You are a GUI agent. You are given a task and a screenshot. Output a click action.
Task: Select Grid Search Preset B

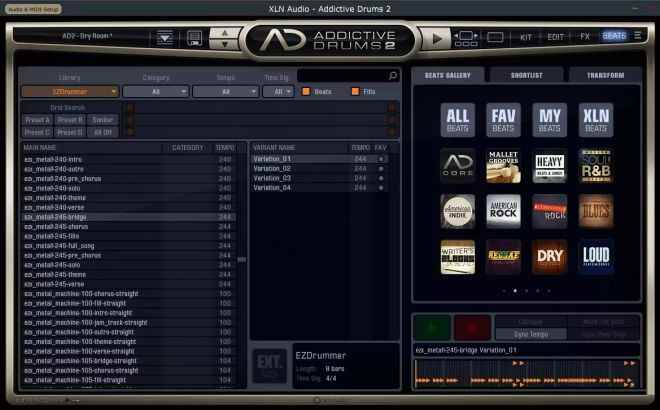[70, 120]
